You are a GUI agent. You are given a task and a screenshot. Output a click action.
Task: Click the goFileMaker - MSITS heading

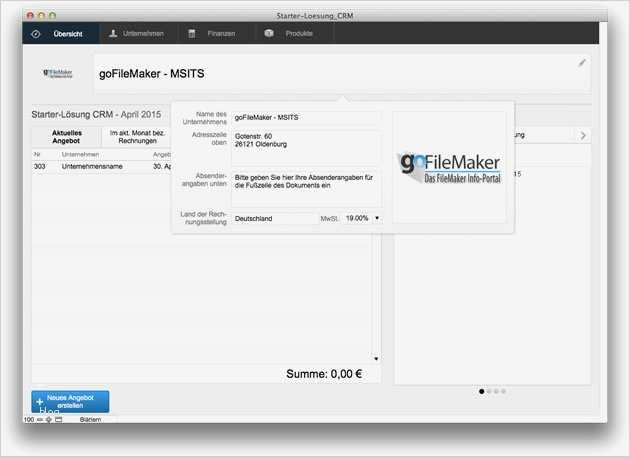point(151,74)
